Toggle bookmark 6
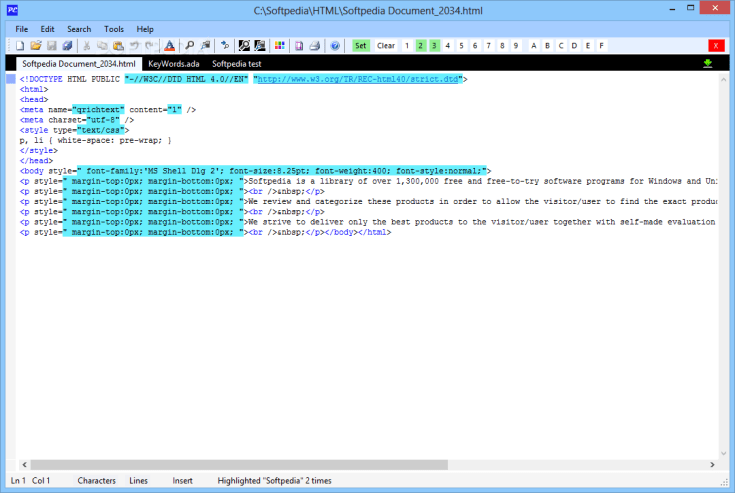The width and height of the screenshot is (735, 493). (475, 45)
